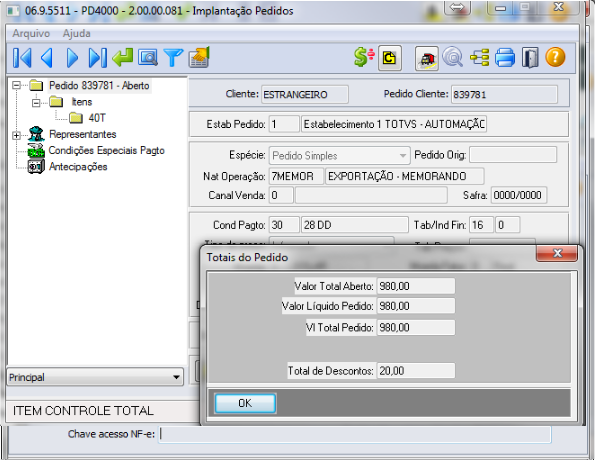The height and width of the screenshot is (460, 595).
Task: Click the green dollar sign icon
Action: [364, 58]
